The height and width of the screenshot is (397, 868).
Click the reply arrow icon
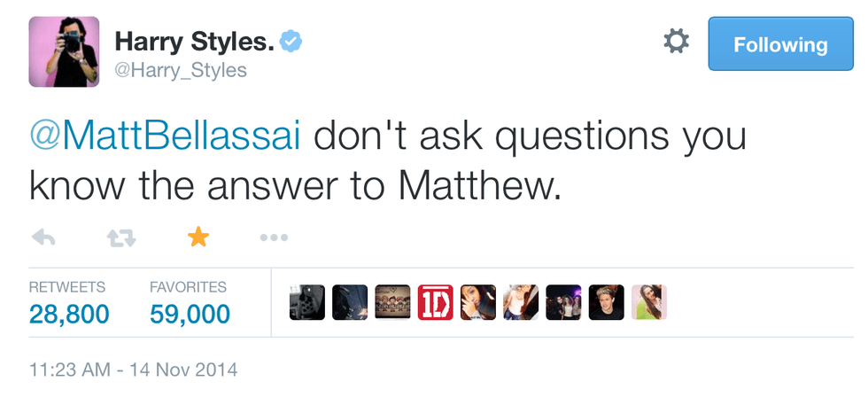[43, 237]
